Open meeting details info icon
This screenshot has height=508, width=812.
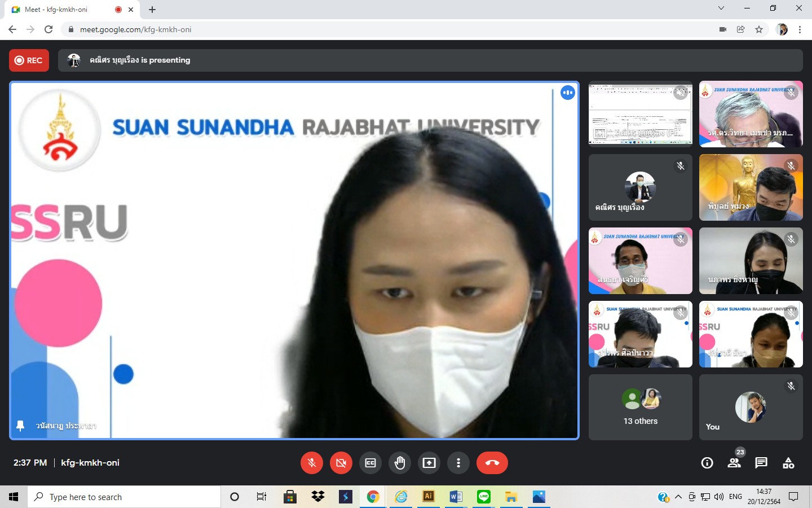[707, 463]
